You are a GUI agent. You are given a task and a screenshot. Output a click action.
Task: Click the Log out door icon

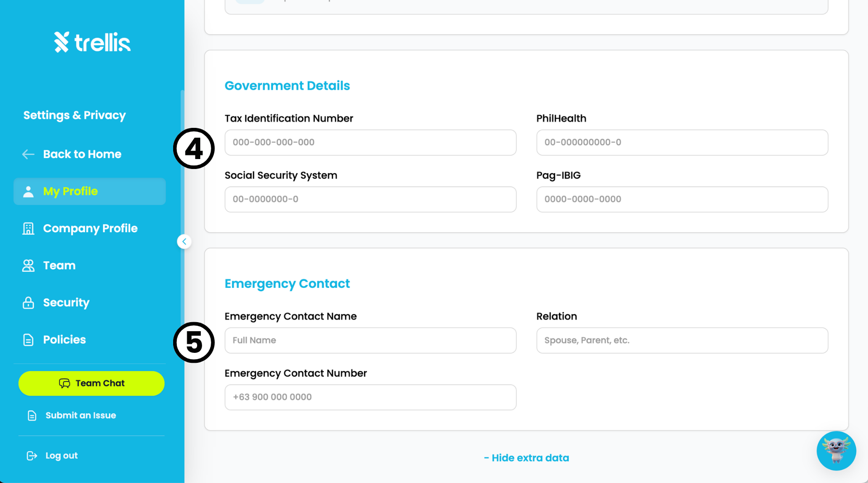tap(32, 455)
